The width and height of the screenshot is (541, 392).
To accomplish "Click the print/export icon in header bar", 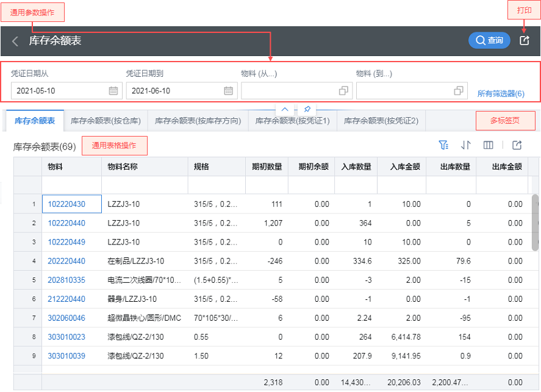I will 524,40.
